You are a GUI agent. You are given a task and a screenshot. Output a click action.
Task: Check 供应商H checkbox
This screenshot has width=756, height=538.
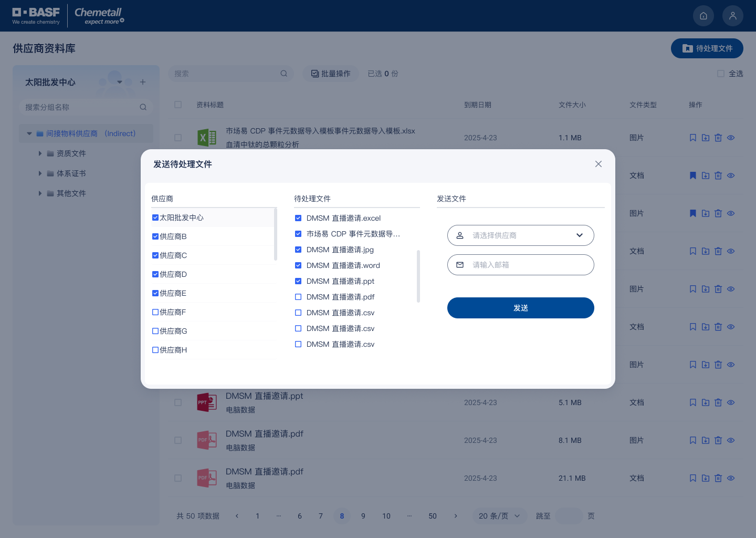tap(155, 350)
